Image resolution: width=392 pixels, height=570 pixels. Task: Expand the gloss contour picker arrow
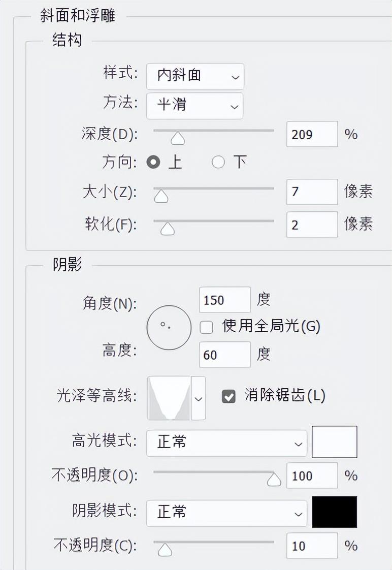(199, 398)
